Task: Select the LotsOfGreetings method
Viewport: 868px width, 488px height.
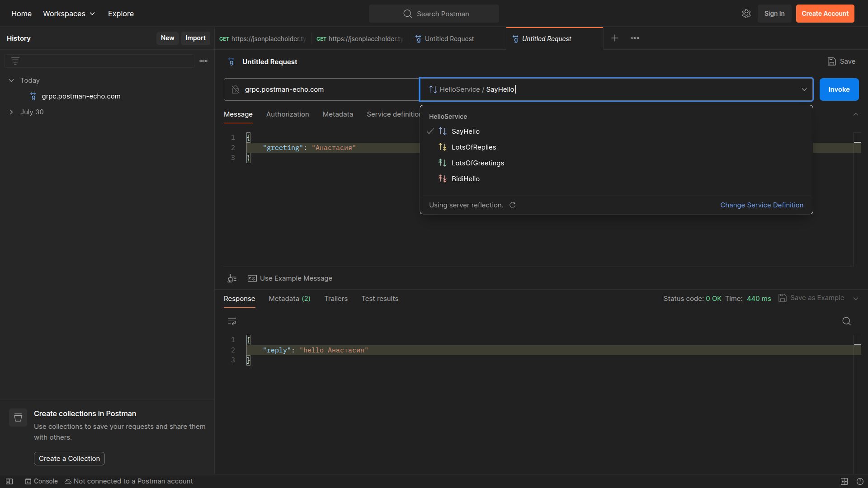Action: click(x=616, y=163)
